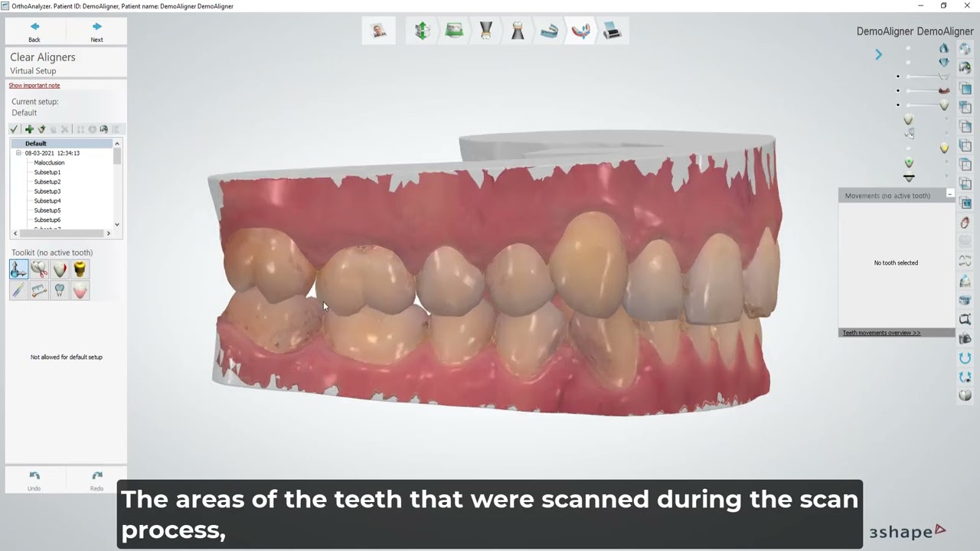
Task: Collapse the 08-03-2021 12:34:13 tree node
Action: (x=18, y=153)
